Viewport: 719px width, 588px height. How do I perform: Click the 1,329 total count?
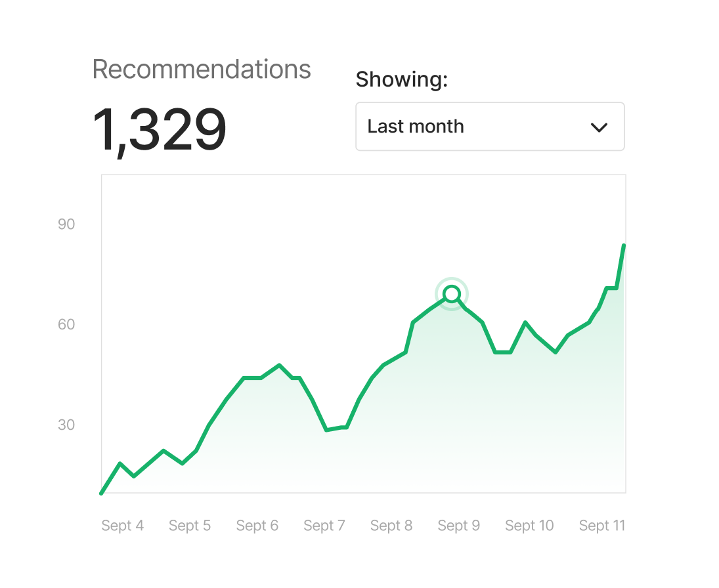point(160,131)
